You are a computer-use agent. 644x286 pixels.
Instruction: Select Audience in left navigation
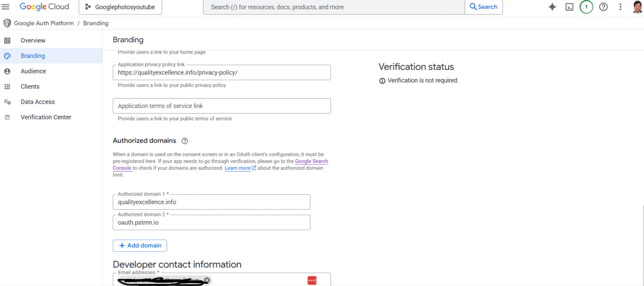click(x=33, y=71)
